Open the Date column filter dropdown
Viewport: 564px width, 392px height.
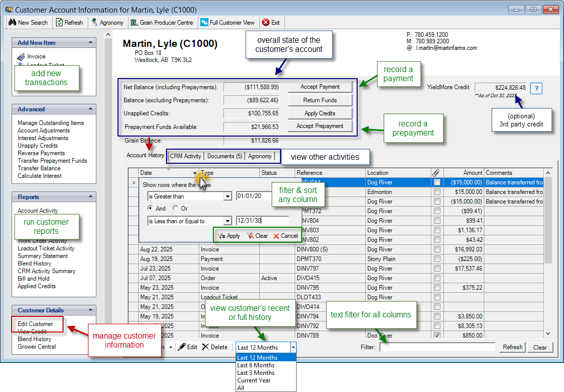tap(195, 173)
